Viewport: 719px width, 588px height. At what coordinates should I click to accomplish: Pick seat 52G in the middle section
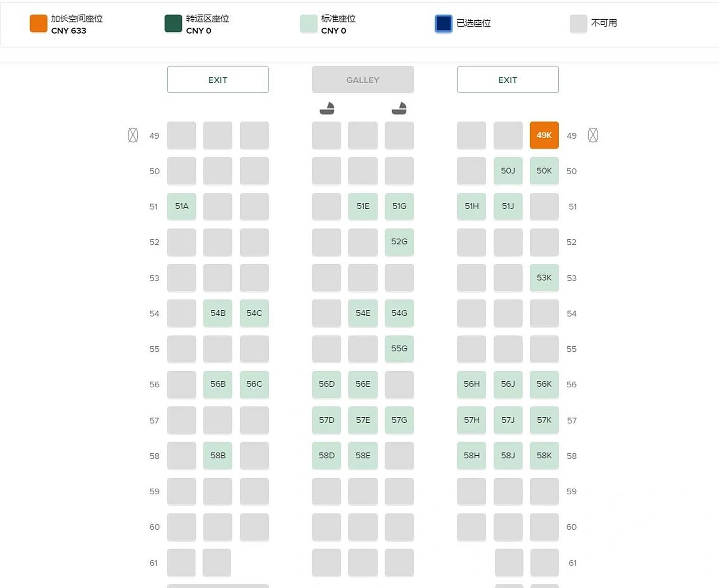tap(399, 242)
